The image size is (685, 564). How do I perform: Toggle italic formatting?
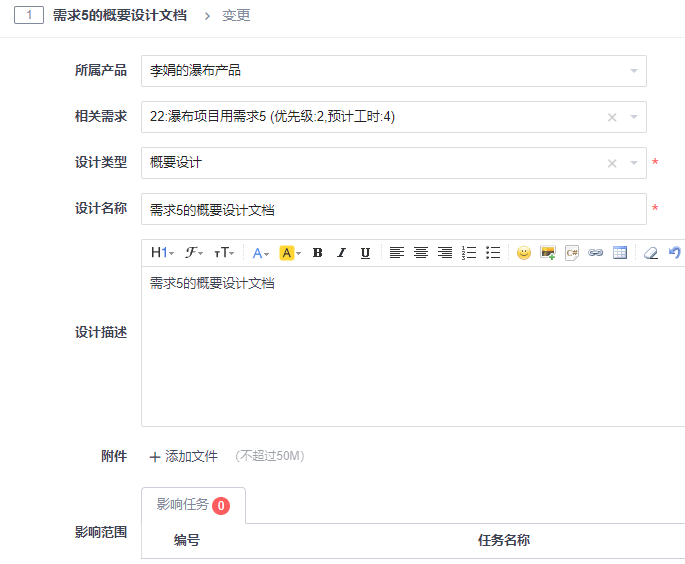click(x=342, y=253)
